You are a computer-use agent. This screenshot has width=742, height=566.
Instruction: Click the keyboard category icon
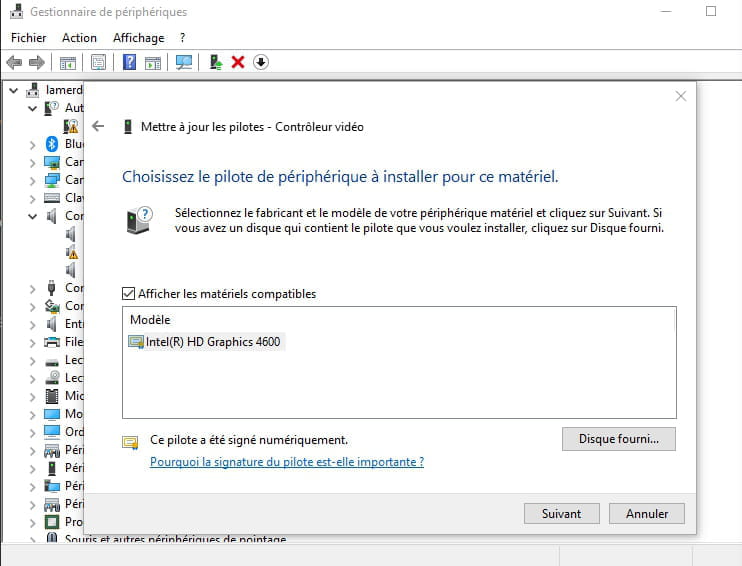52,198
